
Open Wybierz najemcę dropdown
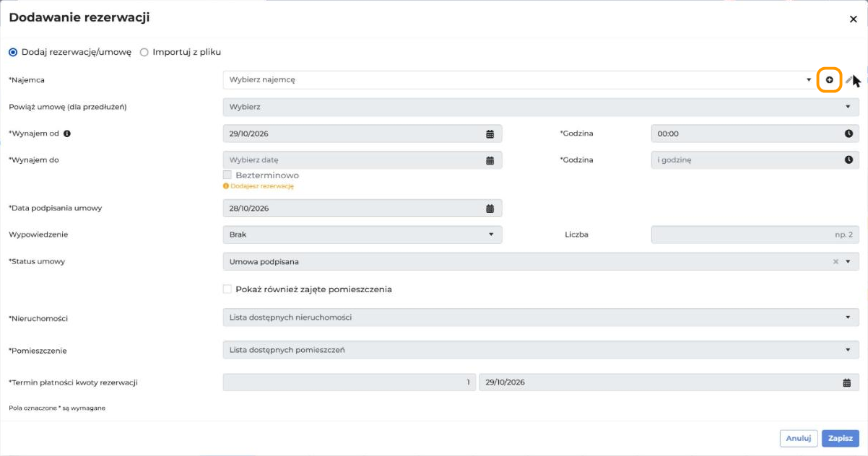[519, 80]
